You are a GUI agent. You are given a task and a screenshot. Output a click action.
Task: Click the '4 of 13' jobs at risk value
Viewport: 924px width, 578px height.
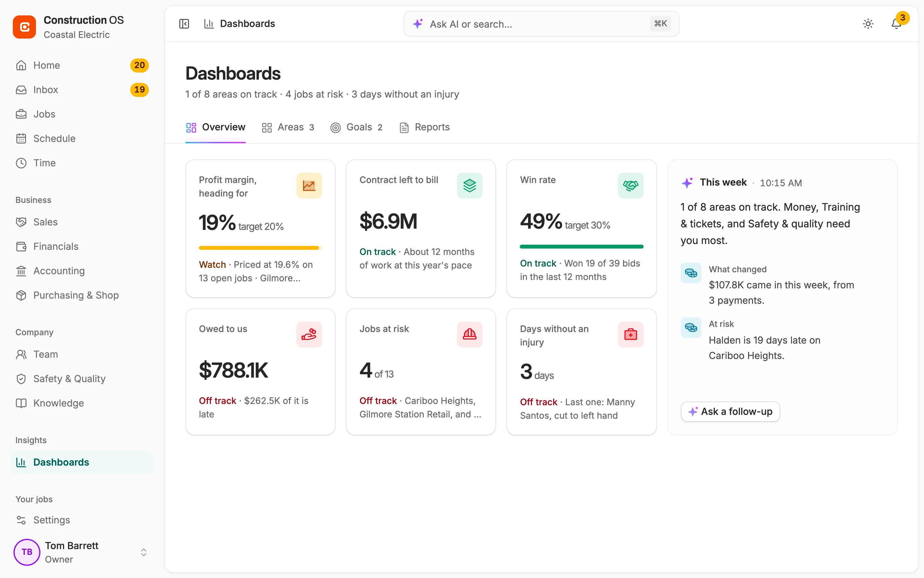pos(376,371)
